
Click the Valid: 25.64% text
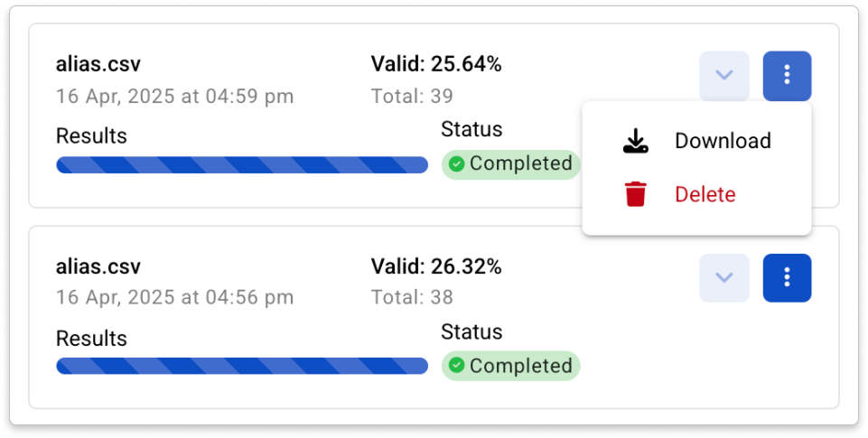(436, 64)
